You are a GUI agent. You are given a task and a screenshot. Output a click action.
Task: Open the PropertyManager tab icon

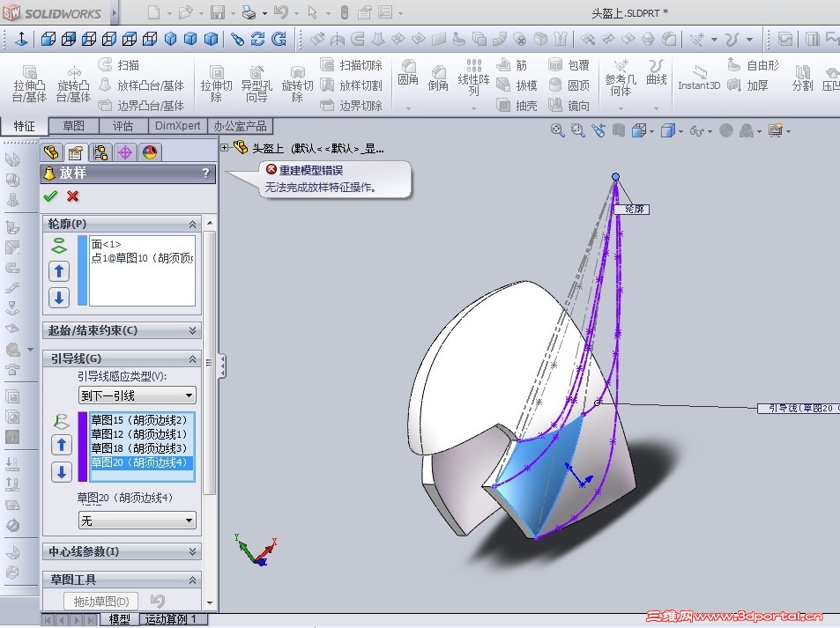coord(76,152)
